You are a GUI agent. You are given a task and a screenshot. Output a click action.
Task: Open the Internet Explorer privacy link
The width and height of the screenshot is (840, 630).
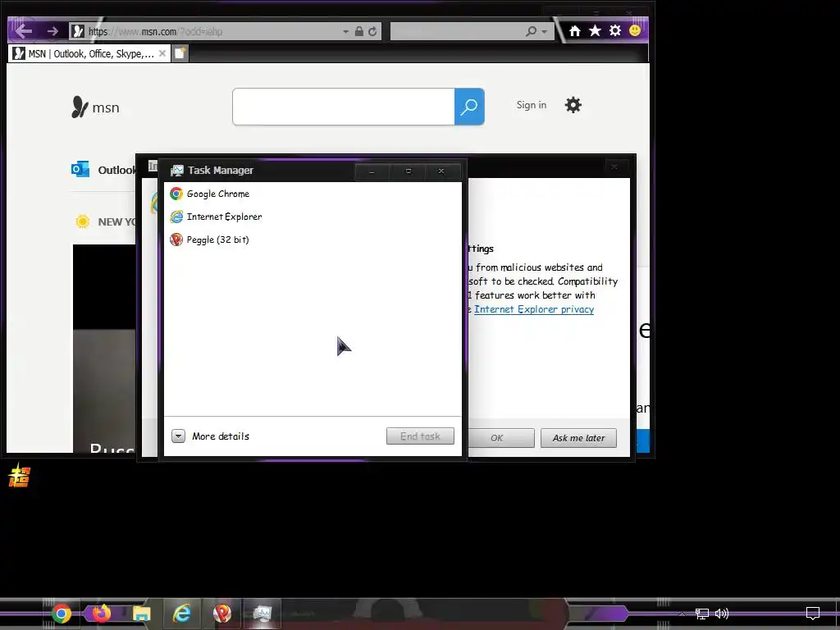[533, 309]
